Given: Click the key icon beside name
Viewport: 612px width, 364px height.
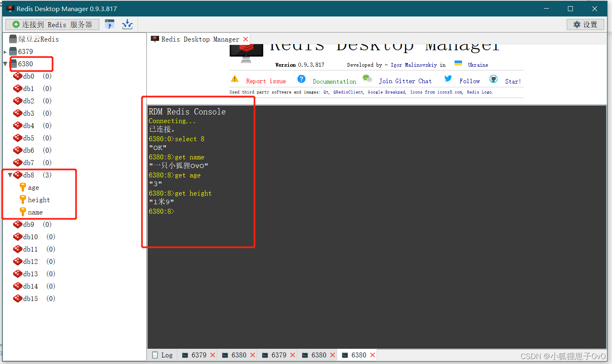Looking at the screenshot, I should [23, 212].
